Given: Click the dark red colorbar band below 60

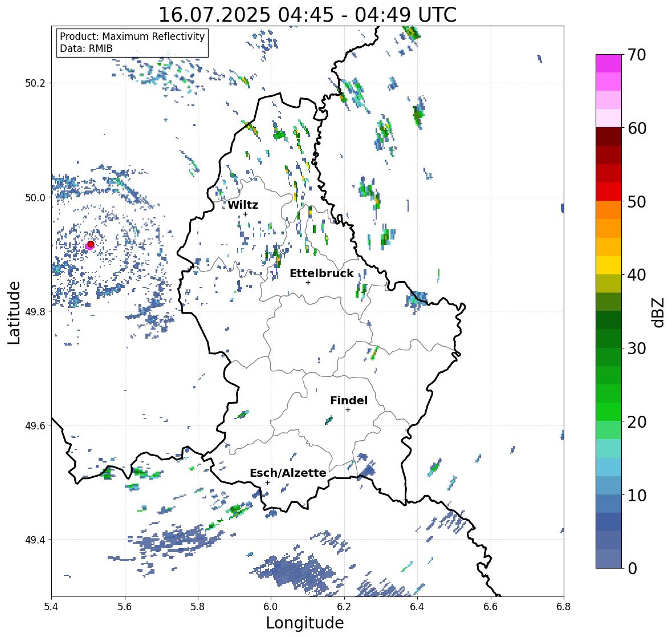Looking at the screenshot, I should click(x=609, y=137).
